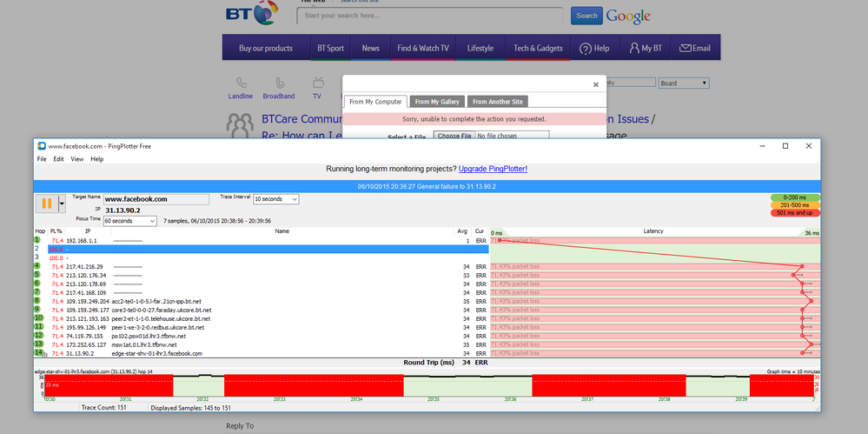Click IP address 217.41.216.29
This screenshot has height=434, width=868.
[84, 267]
